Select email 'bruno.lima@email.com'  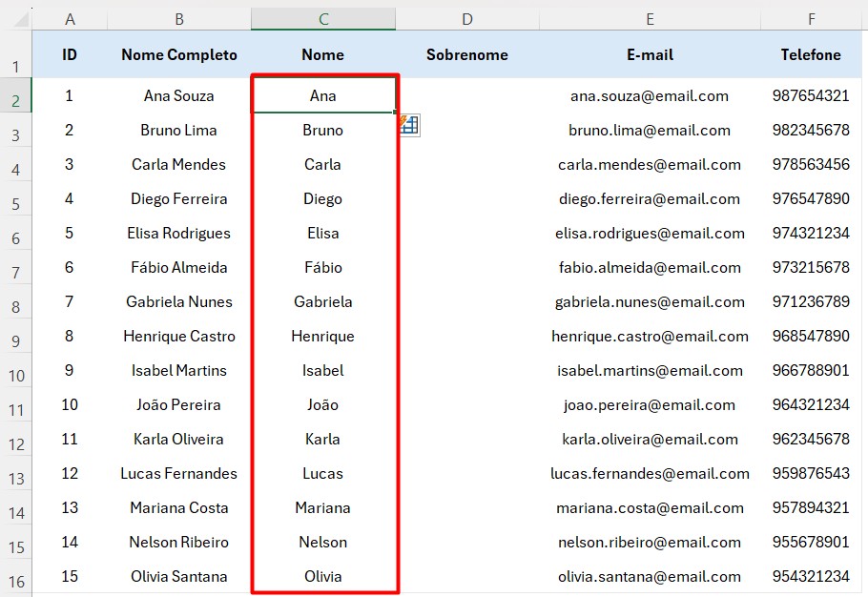click(x=650, y=130)
